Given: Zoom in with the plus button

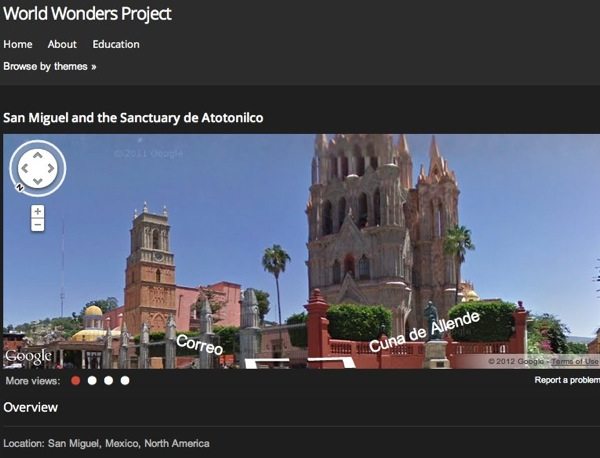Looking at the screenshot, I should 38,211.
